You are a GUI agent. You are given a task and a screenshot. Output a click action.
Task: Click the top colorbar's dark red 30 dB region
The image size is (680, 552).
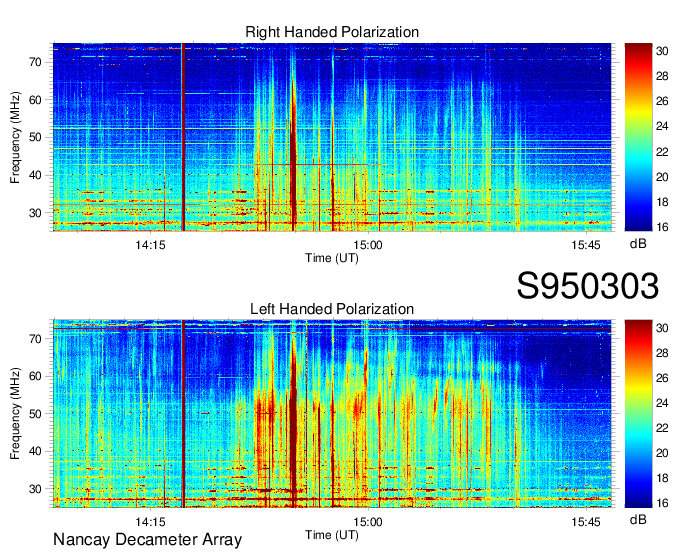coord(638,51)
